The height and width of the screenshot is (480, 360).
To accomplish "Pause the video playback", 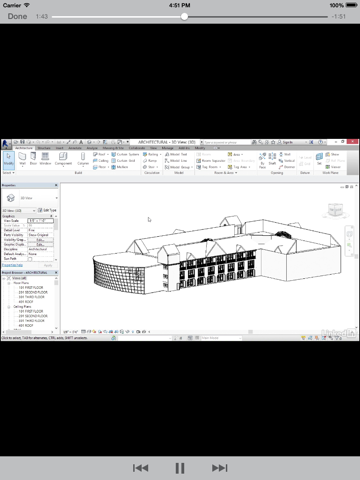I will 180,468.
